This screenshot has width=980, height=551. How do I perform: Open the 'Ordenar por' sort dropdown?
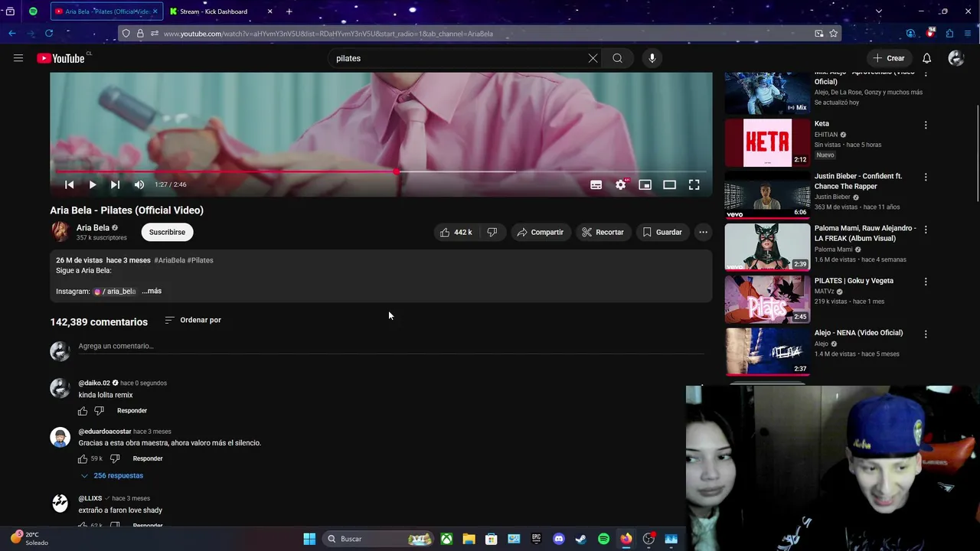[193, 320]
